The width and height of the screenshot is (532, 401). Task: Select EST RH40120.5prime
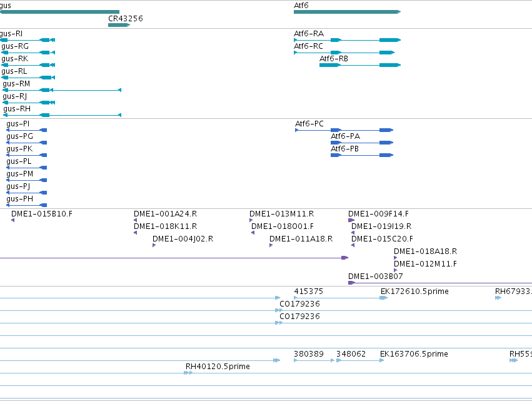pyautogui.click(x=188, y=373)
